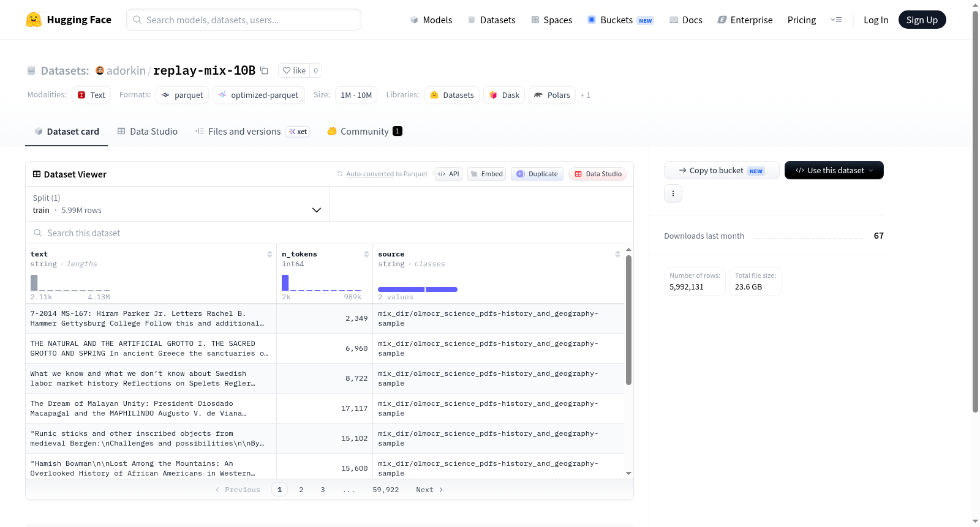The width and height of the screenshot is (980, 527).
Task: Switch to the Community tab
Action: point(364,132)
